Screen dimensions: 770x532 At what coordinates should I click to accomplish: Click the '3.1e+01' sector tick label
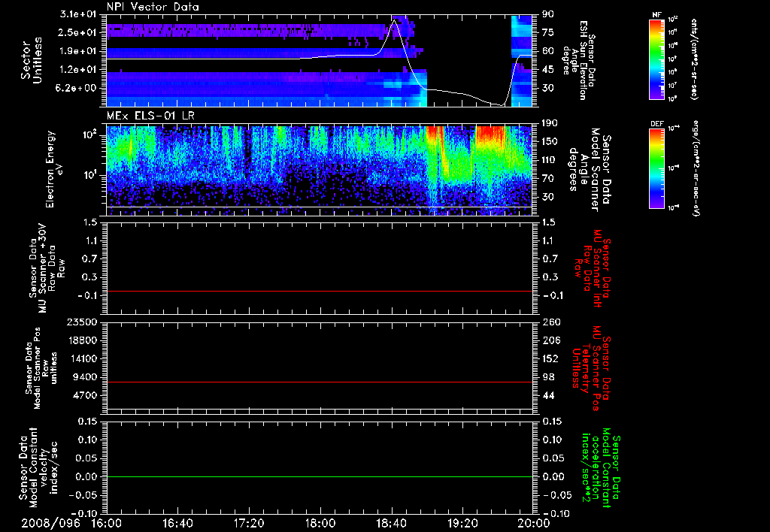point(78,14)
